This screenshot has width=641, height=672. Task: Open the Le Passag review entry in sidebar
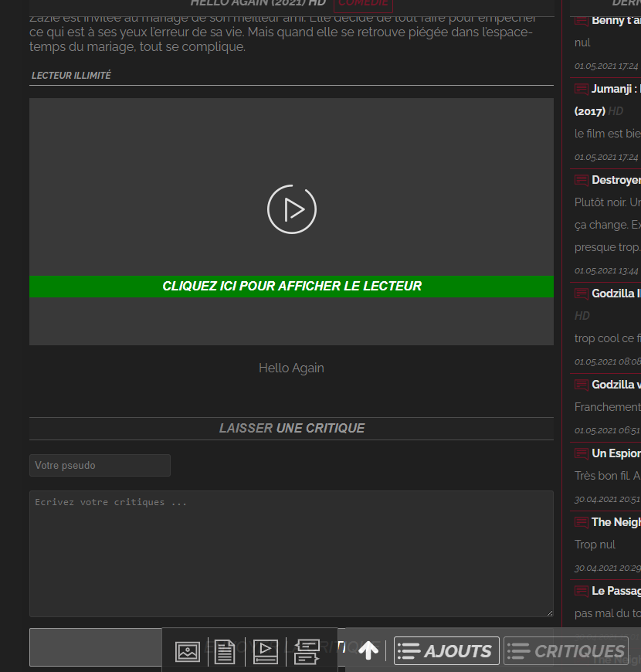click(x=616, y=591)
